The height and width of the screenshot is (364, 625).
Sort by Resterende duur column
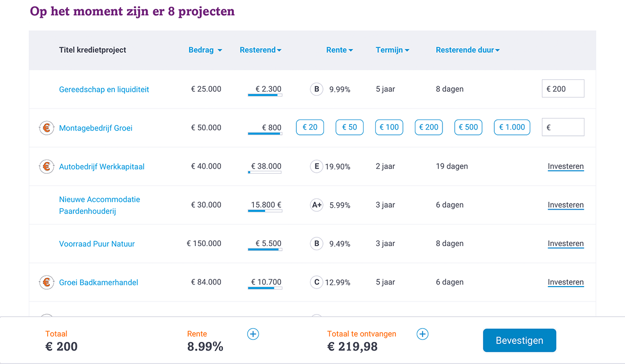(x=468, y=50)
